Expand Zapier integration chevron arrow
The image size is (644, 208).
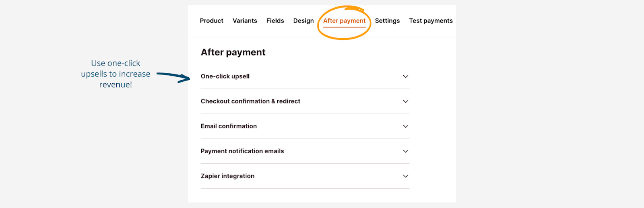406,176
